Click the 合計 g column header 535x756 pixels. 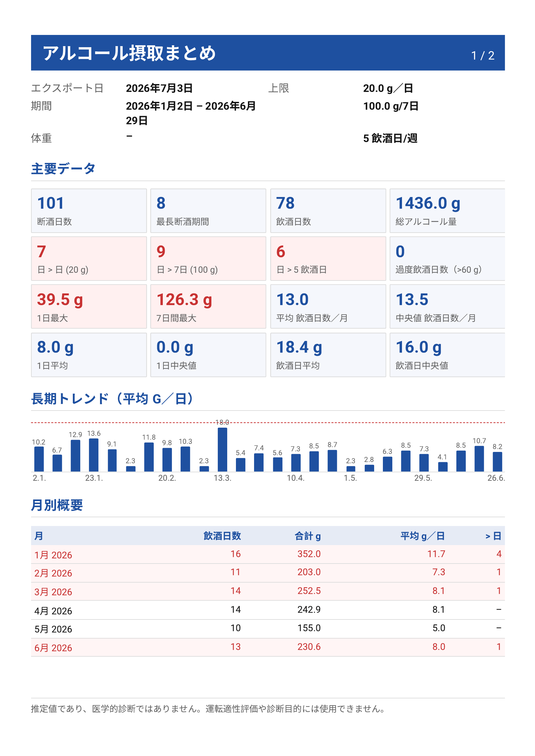pyautogui.click(x=308, y=536)
